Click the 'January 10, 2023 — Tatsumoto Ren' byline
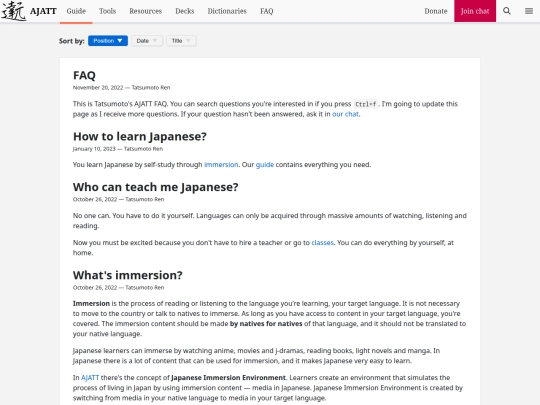The width and height of the screenshot is (540, 405). click(x=118, y=149)
